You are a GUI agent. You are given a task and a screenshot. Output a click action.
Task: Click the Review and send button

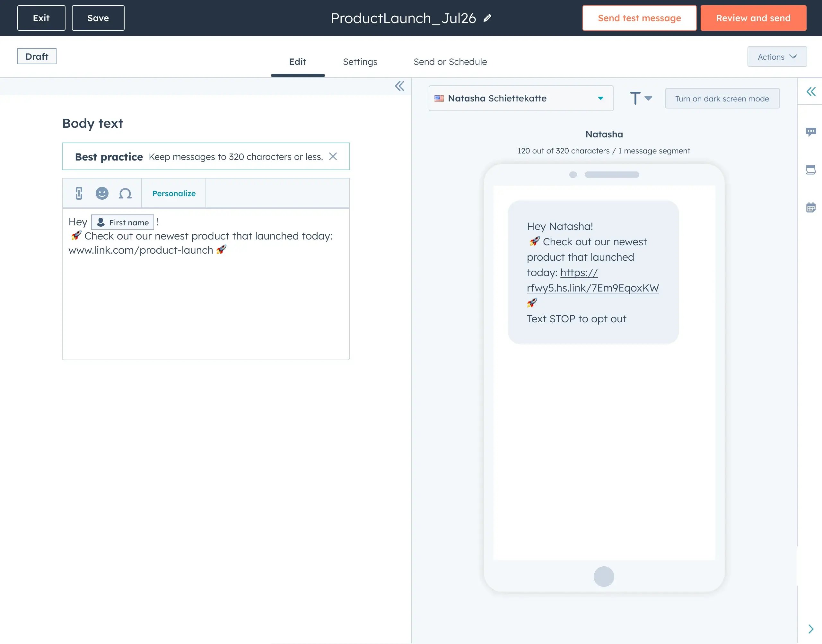(753, 18)
